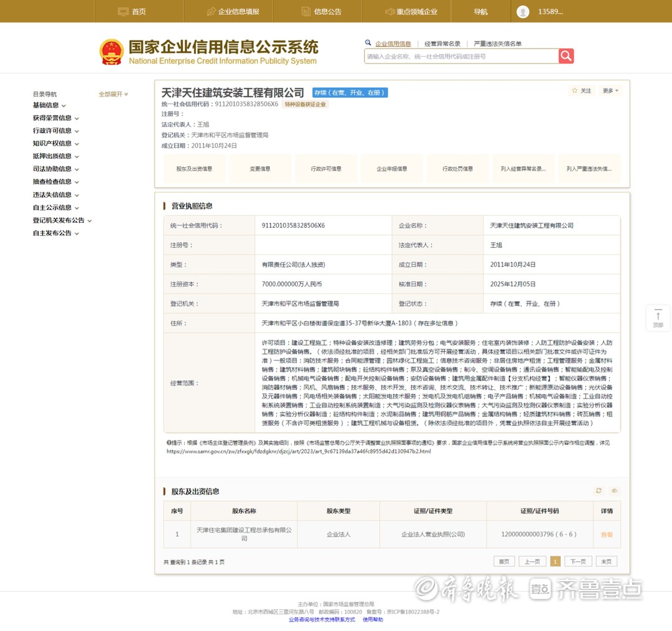Expand 知识产权信息 in the directory
The image size is (672, 631).
tap(56, 144)
